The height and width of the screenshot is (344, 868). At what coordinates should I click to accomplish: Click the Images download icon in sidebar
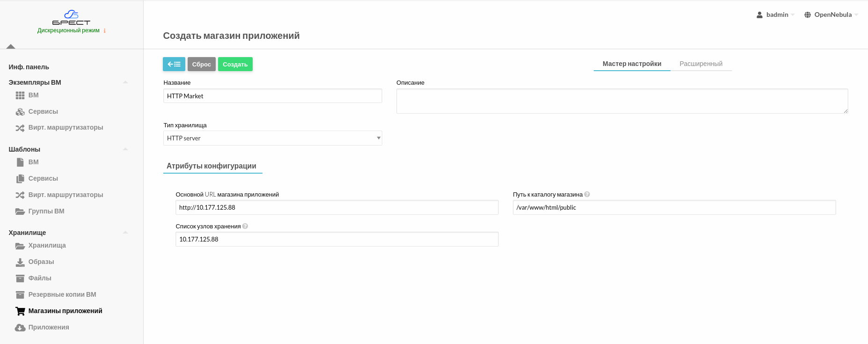tap(20, 262)
